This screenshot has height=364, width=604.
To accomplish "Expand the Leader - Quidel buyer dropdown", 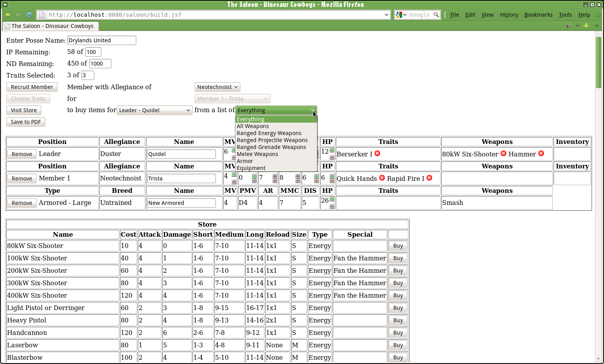I will pyautogui.click(x=154, y=110).
